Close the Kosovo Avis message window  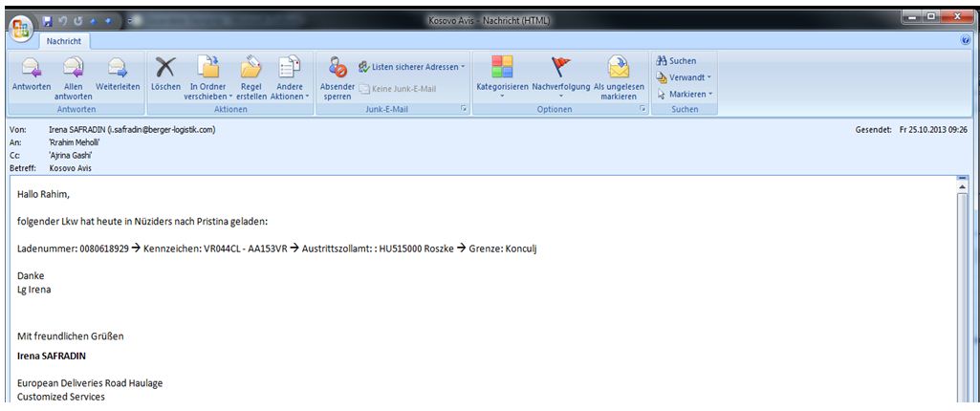coord(957,17)
